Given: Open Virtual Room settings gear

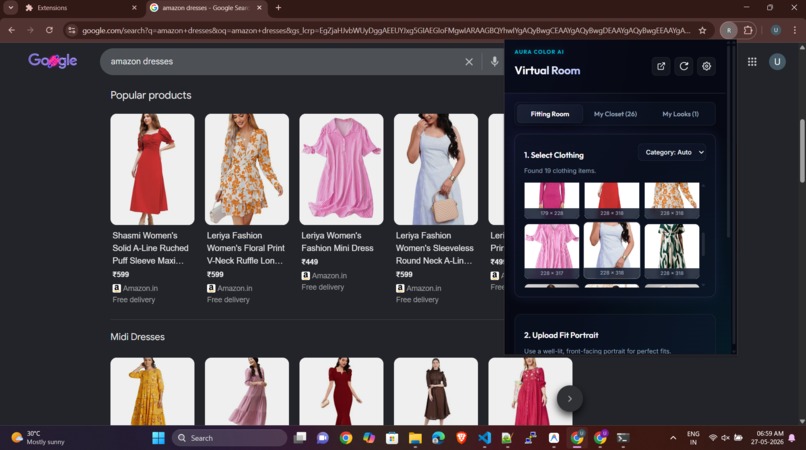Looking at the screenshot, I should point(706,66).
